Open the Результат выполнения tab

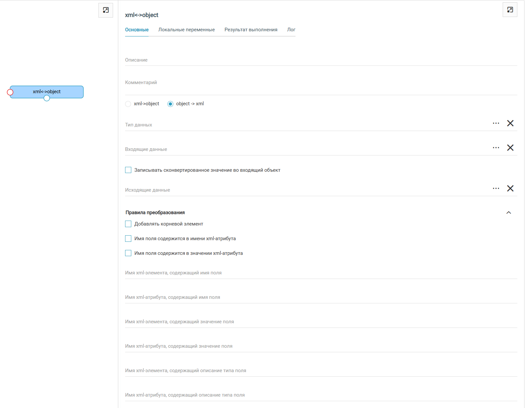pyautogui.click(x=251, y=30)
